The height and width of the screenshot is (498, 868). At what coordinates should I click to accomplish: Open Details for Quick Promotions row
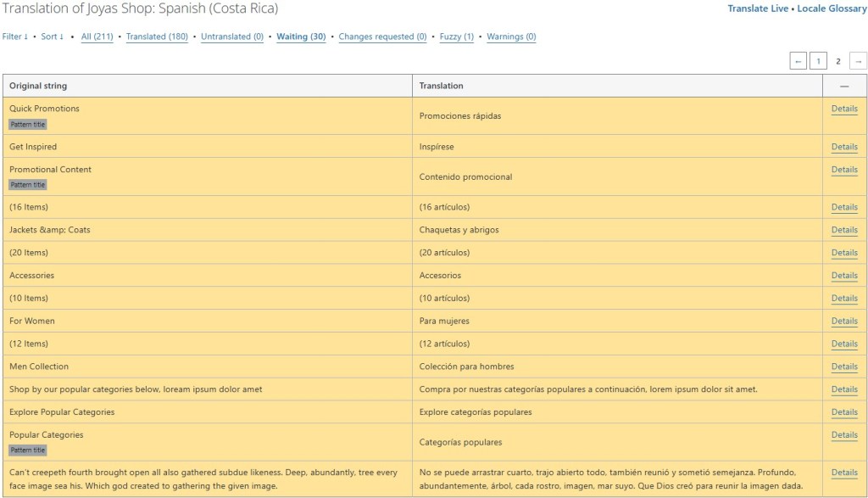(844, 109)
